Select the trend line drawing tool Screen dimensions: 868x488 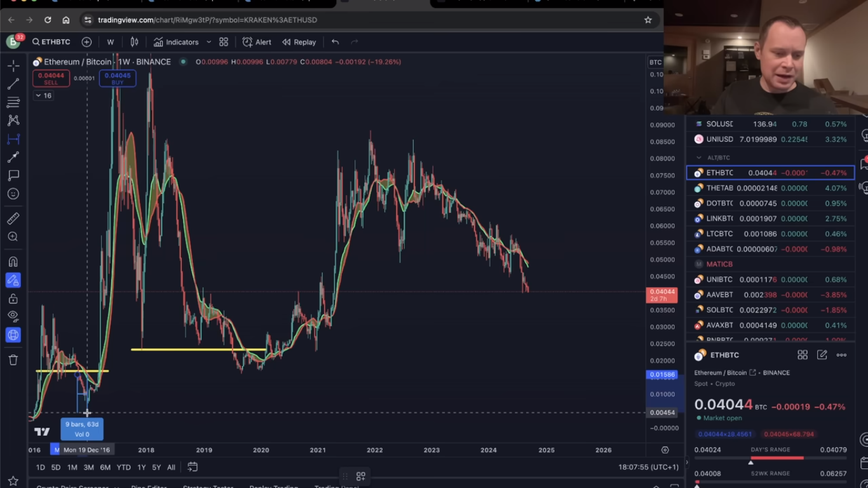[13, 84]
